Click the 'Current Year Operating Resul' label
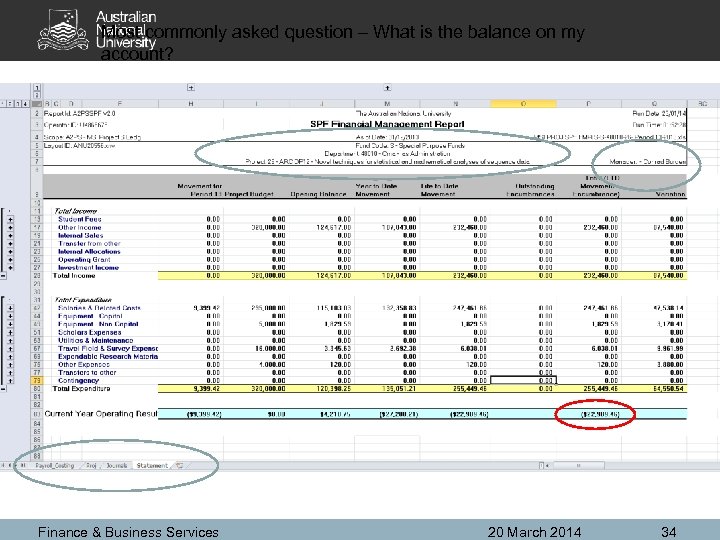 point(101,414)
